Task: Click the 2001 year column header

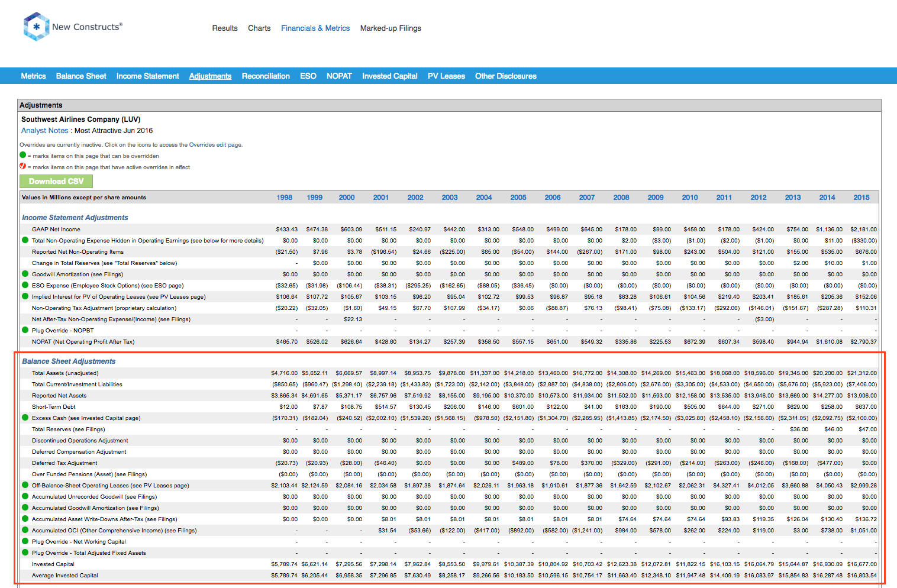Action: (381, 198)
